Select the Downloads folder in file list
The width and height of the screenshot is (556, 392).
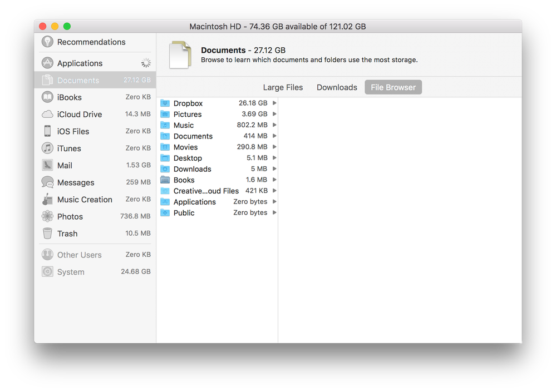192,168
